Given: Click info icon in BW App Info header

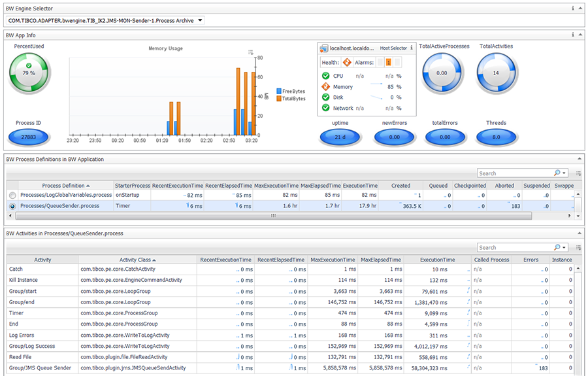Looking at the screenshot, I should click(x=572, y=35).
